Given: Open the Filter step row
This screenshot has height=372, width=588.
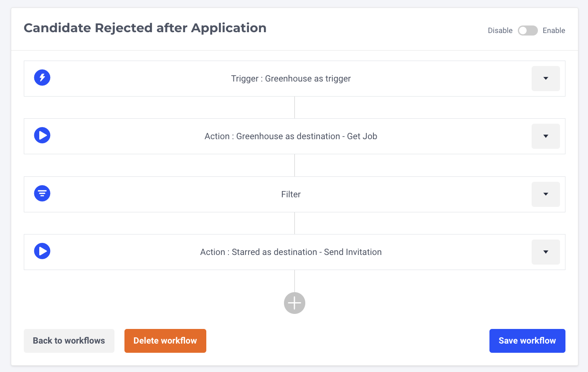Looking at the screenshot, I should click(291, 194).
